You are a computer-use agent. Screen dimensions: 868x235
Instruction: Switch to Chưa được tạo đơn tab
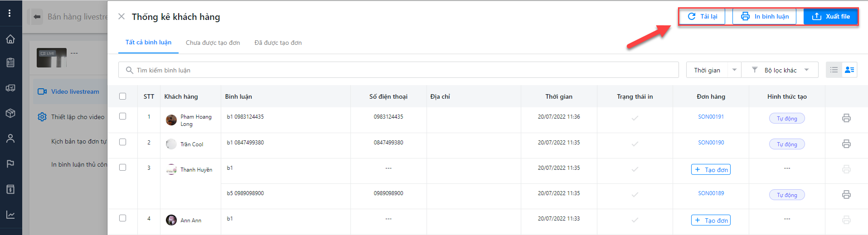pos(213,43)
